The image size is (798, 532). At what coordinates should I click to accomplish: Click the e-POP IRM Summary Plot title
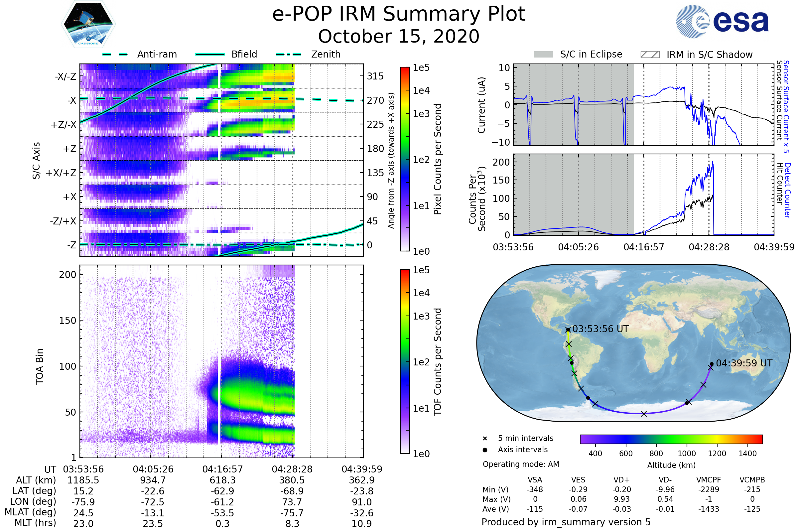(399, 14)
